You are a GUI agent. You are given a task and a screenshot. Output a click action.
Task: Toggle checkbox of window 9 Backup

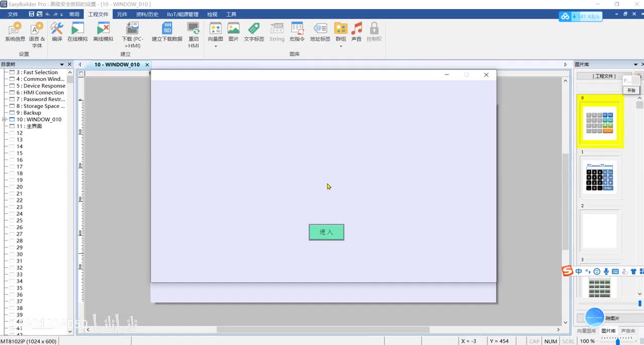click(12, 113)
